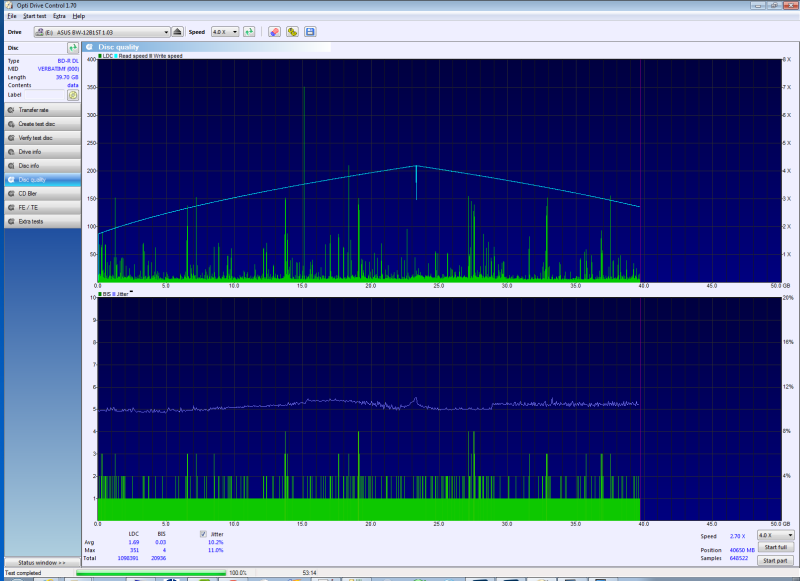The height and width of the screenshot is (581, 800).
Task: Click the green refresh arrows beside the top Speed dropdown
Action: click(249, 32)
